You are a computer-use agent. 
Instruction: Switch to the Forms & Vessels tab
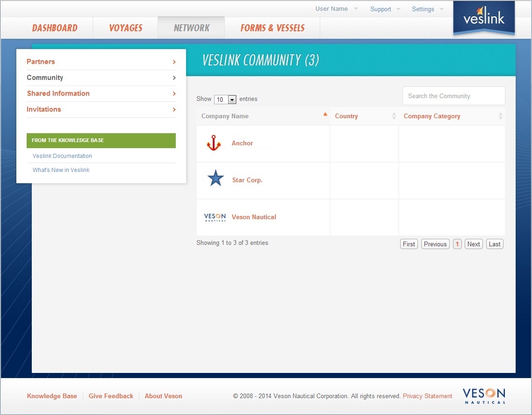272,28
